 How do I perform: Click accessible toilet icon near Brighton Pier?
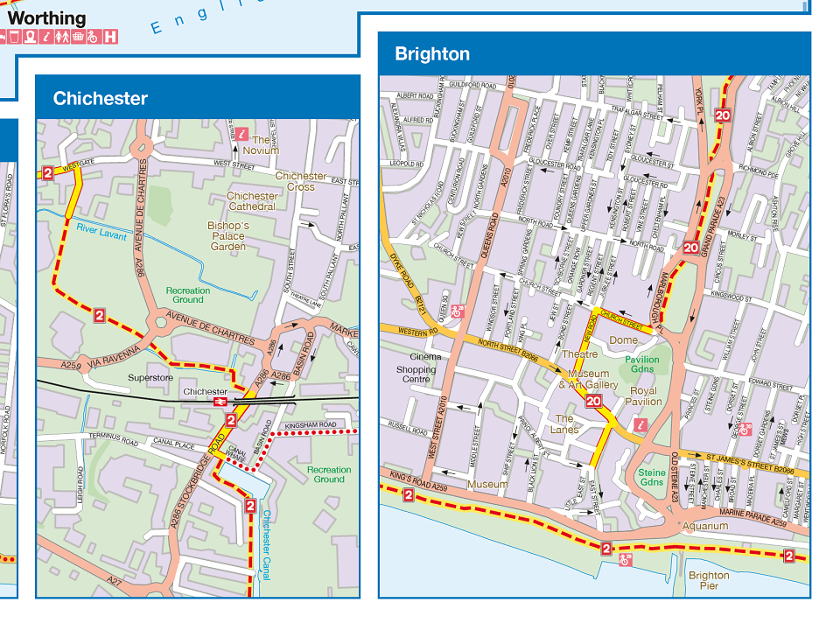pyautogui.click(x=625, y=560)
